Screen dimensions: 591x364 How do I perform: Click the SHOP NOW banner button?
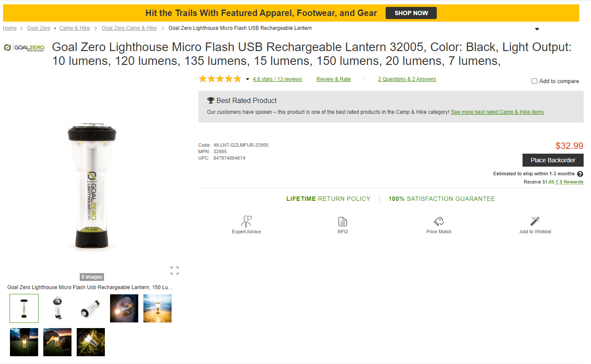[x=411, y=13]
